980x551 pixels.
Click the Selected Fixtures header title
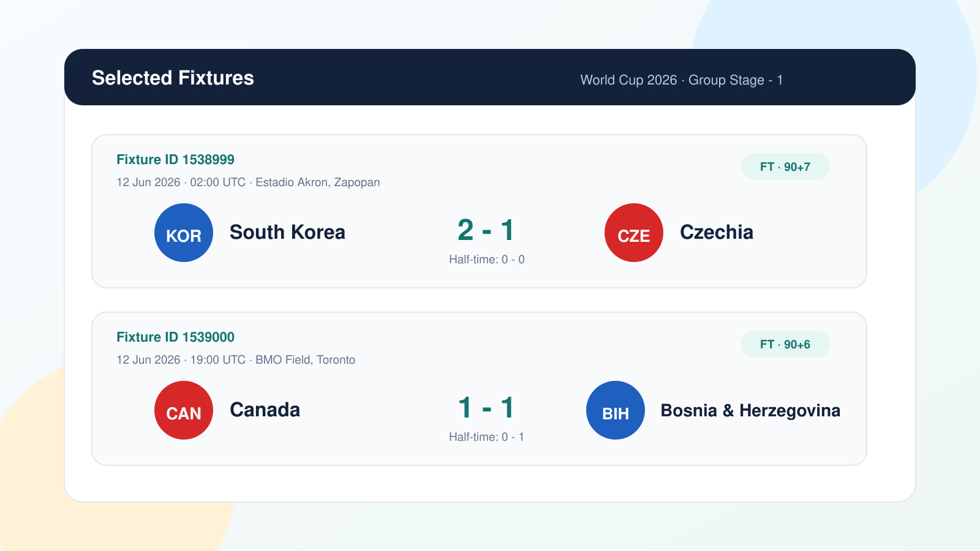coord(173,78)
